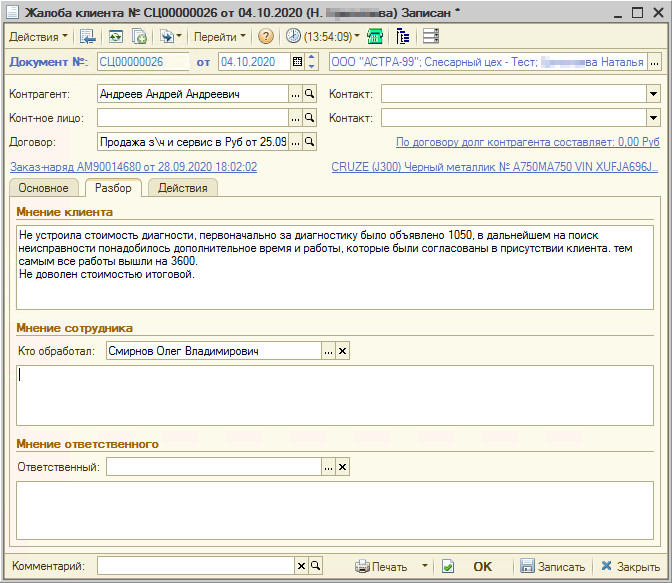Open the document structure tree icon
672x583 pixels.
403,36
